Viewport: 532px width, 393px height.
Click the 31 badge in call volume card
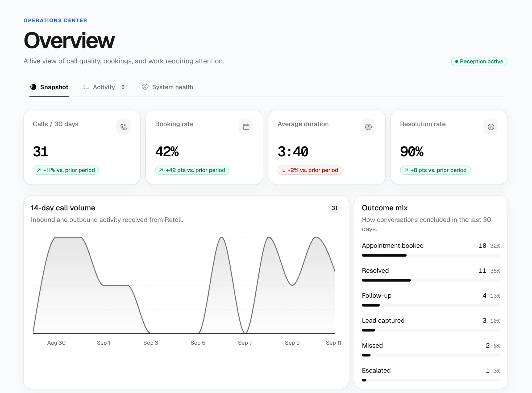point(334,208)
